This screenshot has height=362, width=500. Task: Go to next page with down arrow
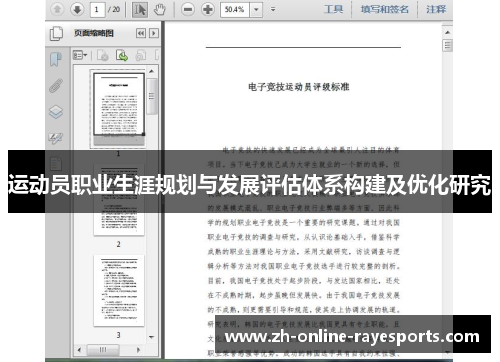tap(77, 9)
